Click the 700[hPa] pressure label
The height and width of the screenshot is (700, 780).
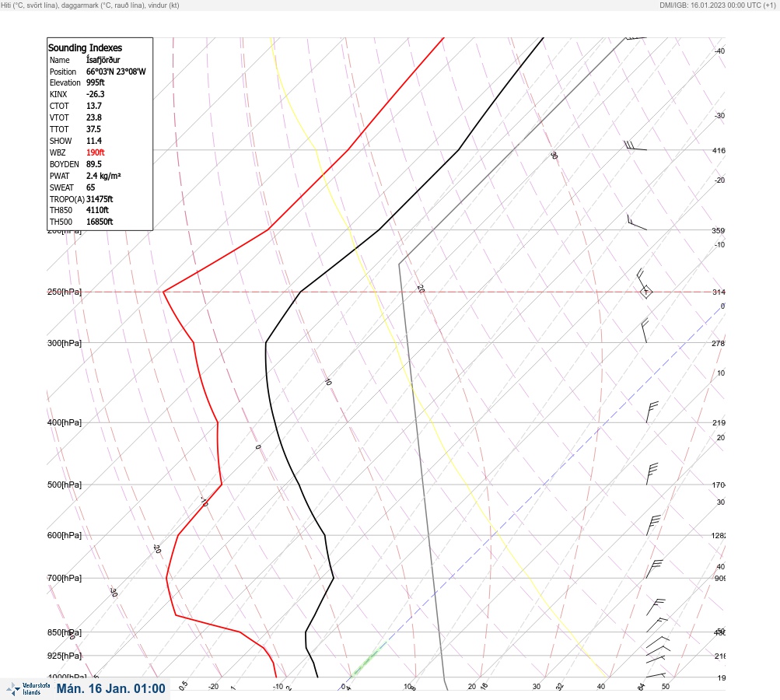(65, 578)
